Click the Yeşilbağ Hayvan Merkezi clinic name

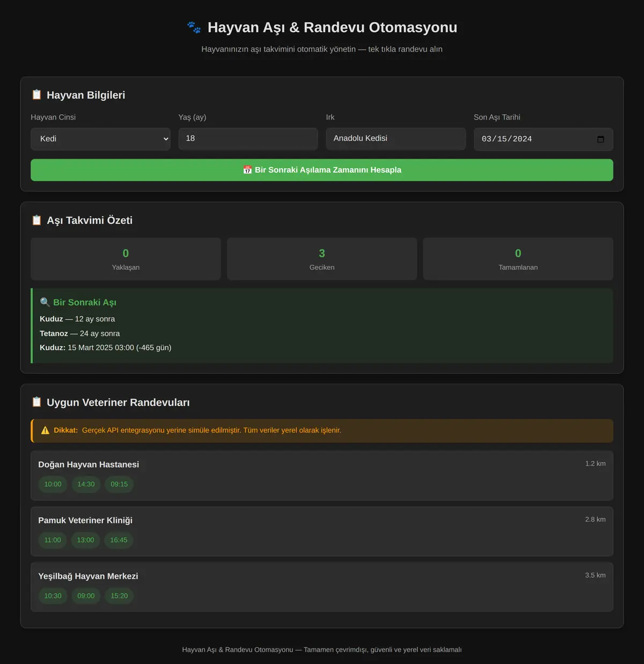point(88,576)
